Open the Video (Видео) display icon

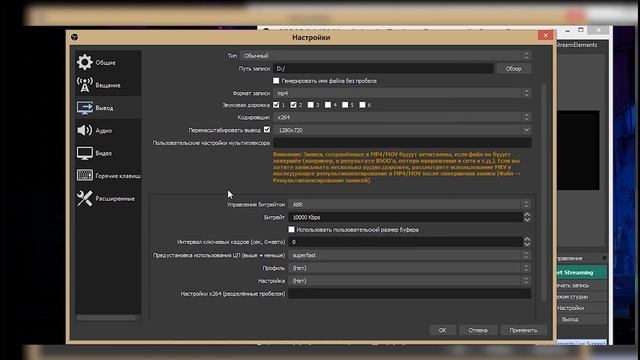tap(84, 153)
